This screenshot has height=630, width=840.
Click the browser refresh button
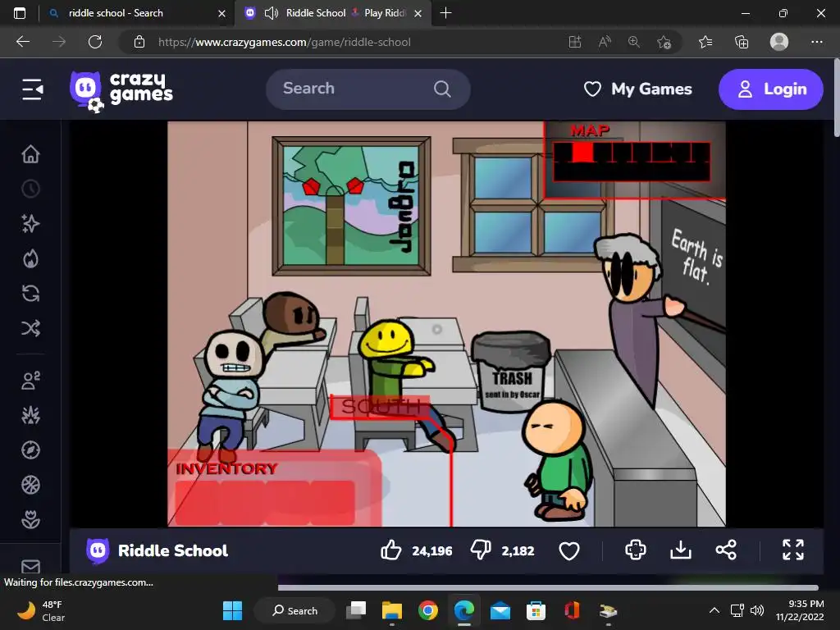click(95, 42)
